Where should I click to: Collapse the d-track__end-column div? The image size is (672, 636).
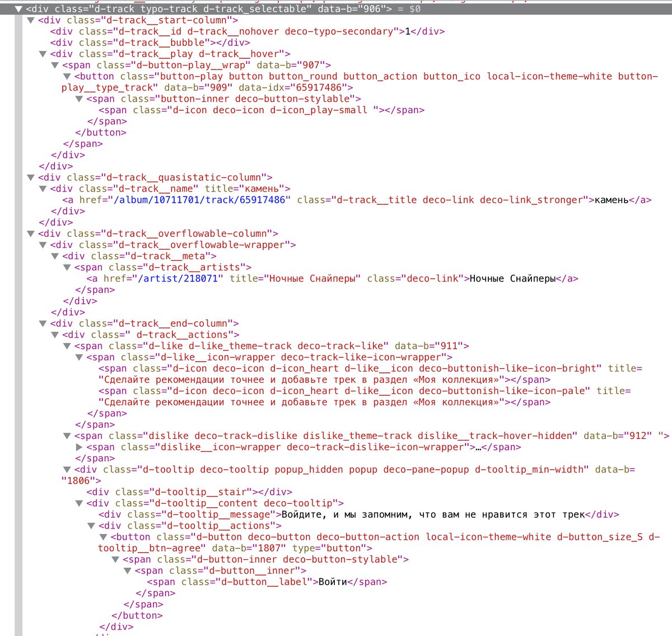pos(43,323)
